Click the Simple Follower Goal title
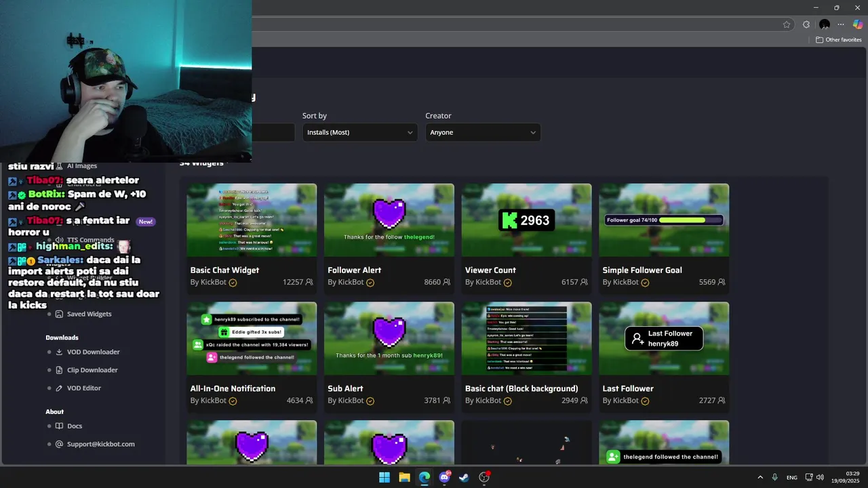This screenshot has height=488, width=868. pyautogui.click(x=642, y=270)
